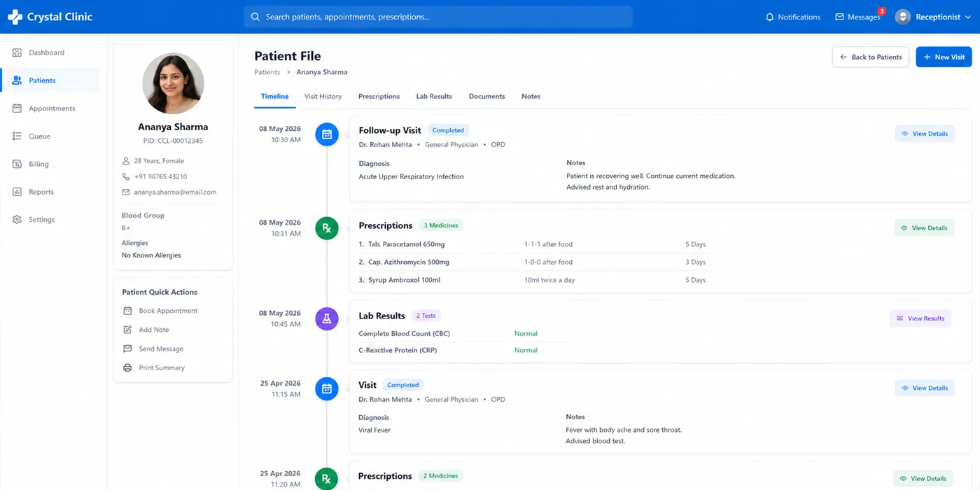Screen dimensions: 980x490
Task: Click the Send Message quick action
Action: pos(153,349)
